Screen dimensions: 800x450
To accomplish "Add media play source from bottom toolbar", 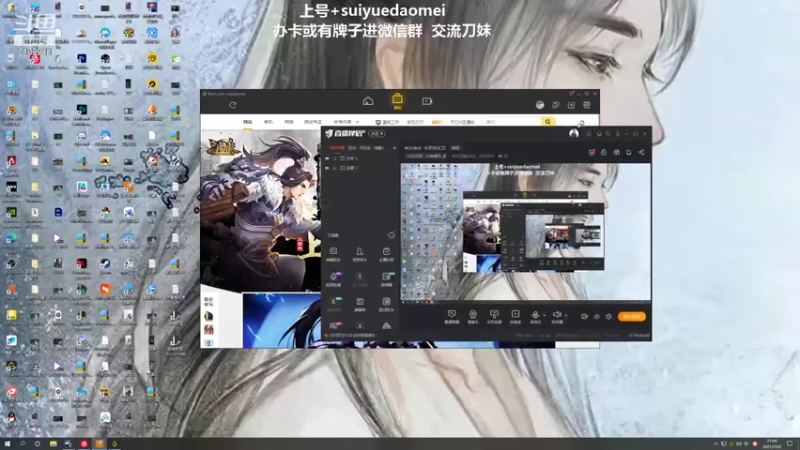I will [515, 316].
